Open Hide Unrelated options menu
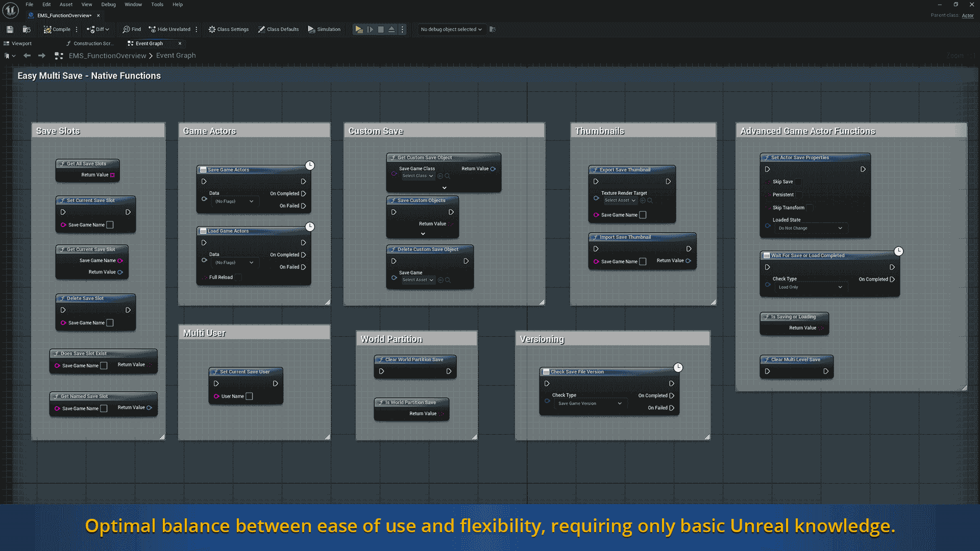Viewport: 980px width, 551px height. (x=197, y=30)
